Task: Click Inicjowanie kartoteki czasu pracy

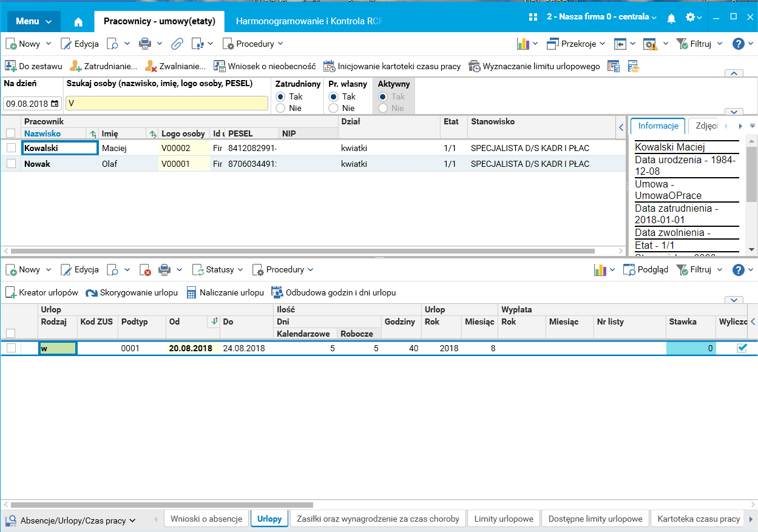Action: pos(392,66)
